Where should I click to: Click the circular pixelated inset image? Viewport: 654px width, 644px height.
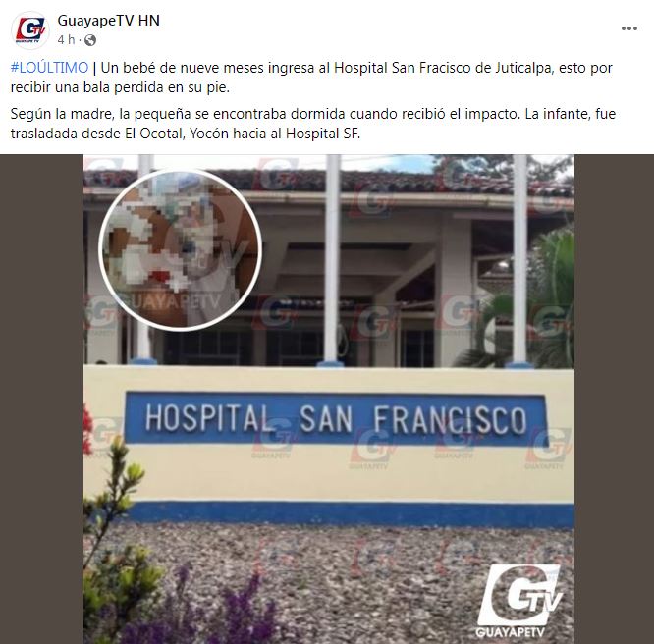tap(180, 249)
